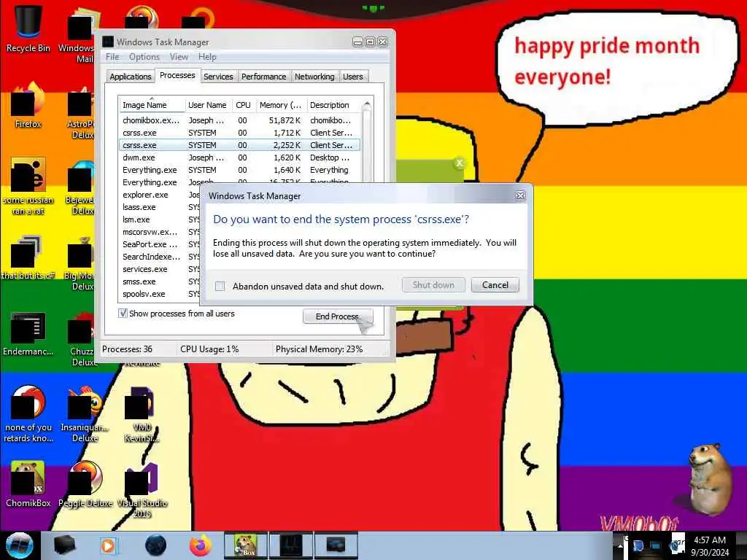Open the Recycle Bin desktop icon
Image resolution: width=747 pixels, height=560 pixels.
28,28
